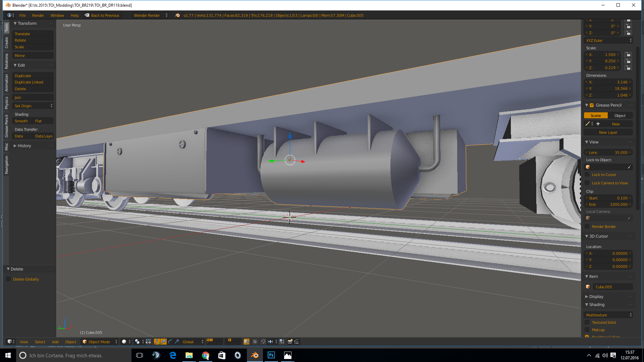The width and height of the screenshot is (644, 362).
Task: Enable the Textured Solid checkbox
Action: point(587,322)
